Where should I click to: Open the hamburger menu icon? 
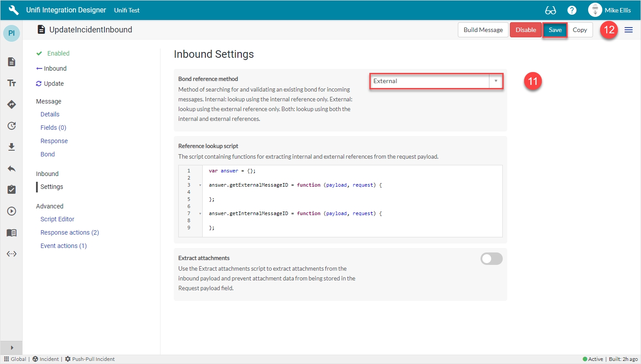[629, 30]
